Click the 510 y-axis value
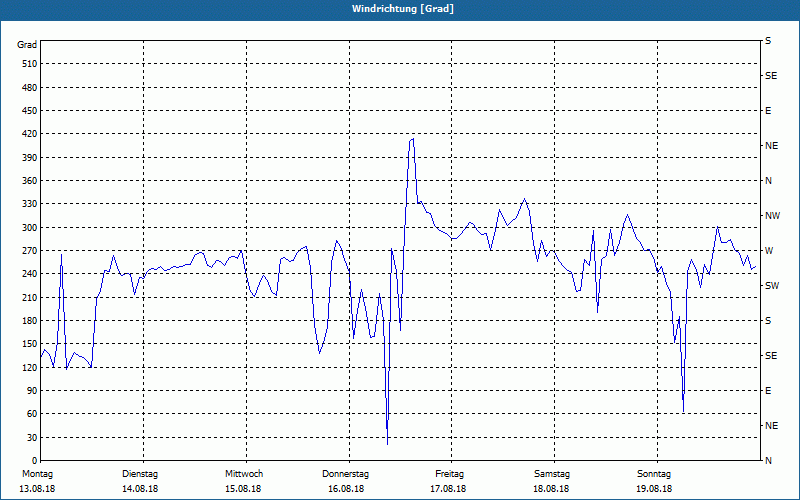Viewport: 800px width, 500px height. (x=30, y=64)
